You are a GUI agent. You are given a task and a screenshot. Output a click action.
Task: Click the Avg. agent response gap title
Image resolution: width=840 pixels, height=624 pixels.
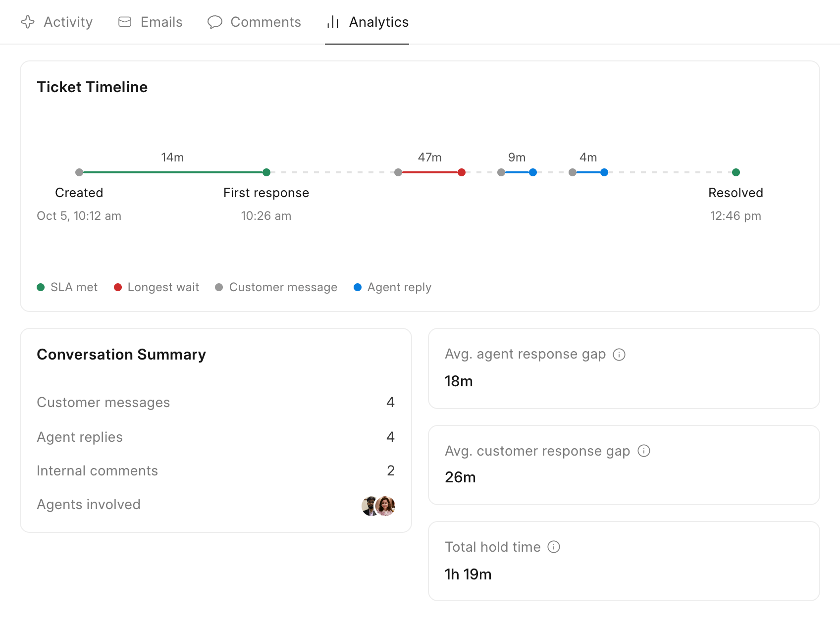point(525,354)
